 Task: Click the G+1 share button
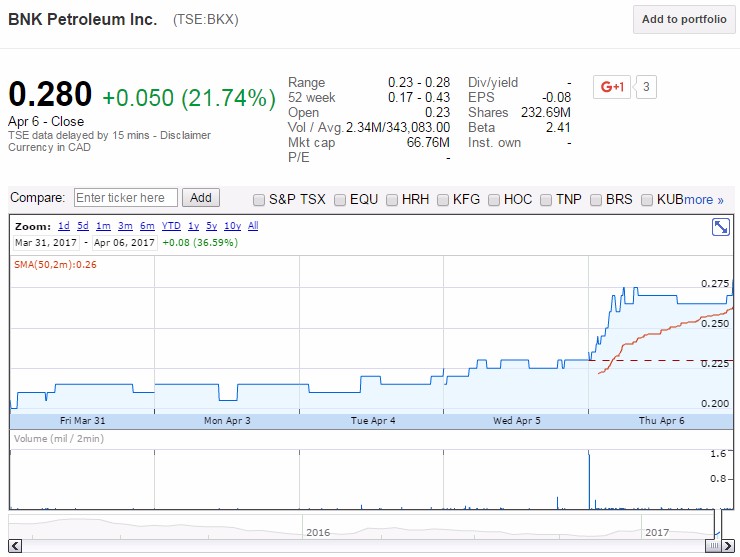coord(612,87)
